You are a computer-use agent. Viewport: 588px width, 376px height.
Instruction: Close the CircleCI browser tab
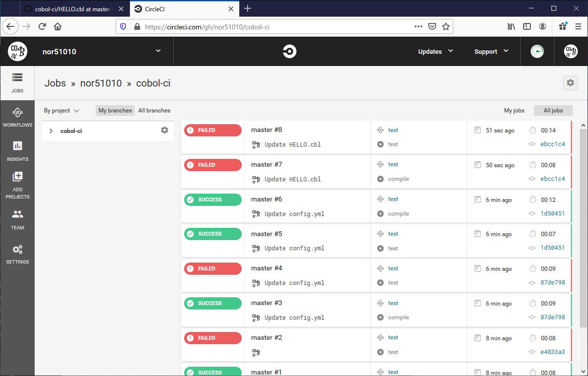tap(231, 9)
